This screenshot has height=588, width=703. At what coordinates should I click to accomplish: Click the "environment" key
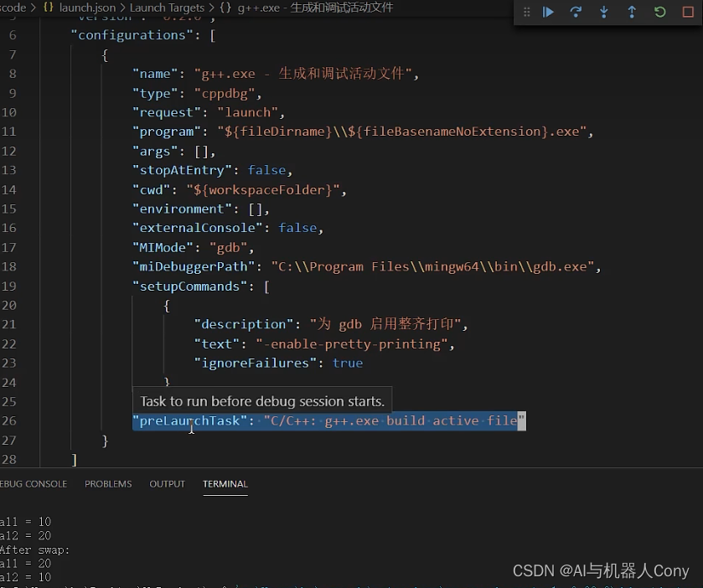pos(182,209)
